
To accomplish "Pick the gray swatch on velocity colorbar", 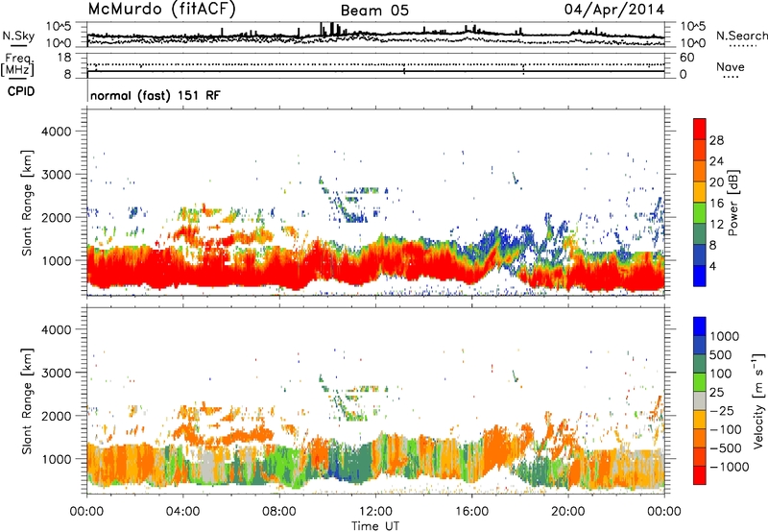I will point(700,401).
